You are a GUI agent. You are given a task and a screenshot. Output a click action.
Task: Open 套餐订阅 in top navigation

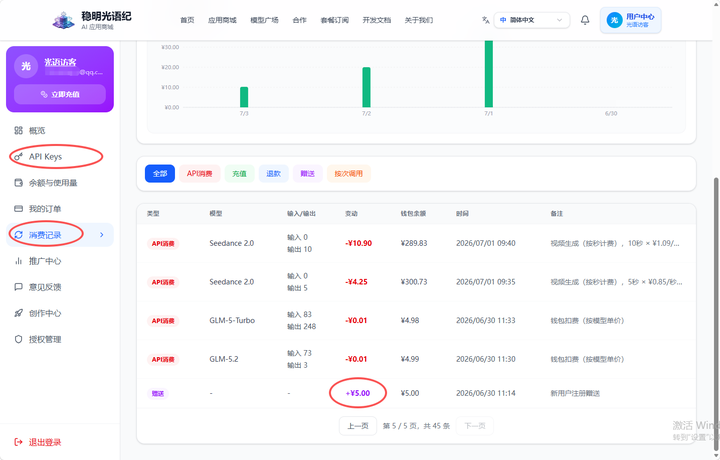point(335,20)
